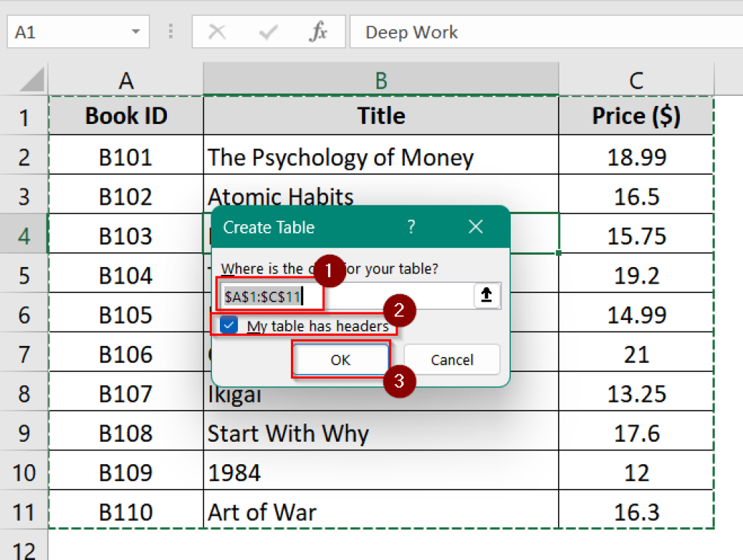Viewport: 743px width, 560px height.
Task: Select row 4 by clicking its row number
Action: pos(24,235)
